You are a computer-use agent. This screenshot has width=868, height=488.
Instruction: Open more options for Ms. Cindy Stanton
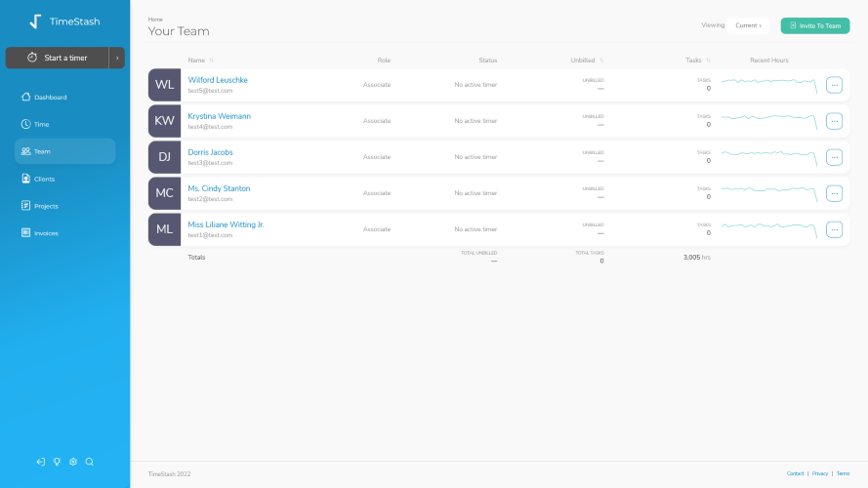(x=834, y=193)
